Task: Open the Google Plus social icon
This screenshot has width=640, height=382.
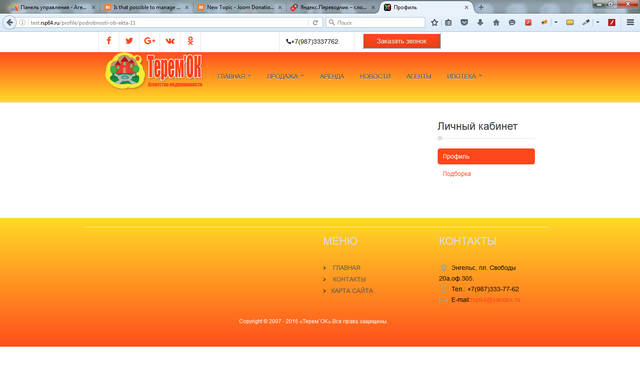Action: [x=149, y=41]
